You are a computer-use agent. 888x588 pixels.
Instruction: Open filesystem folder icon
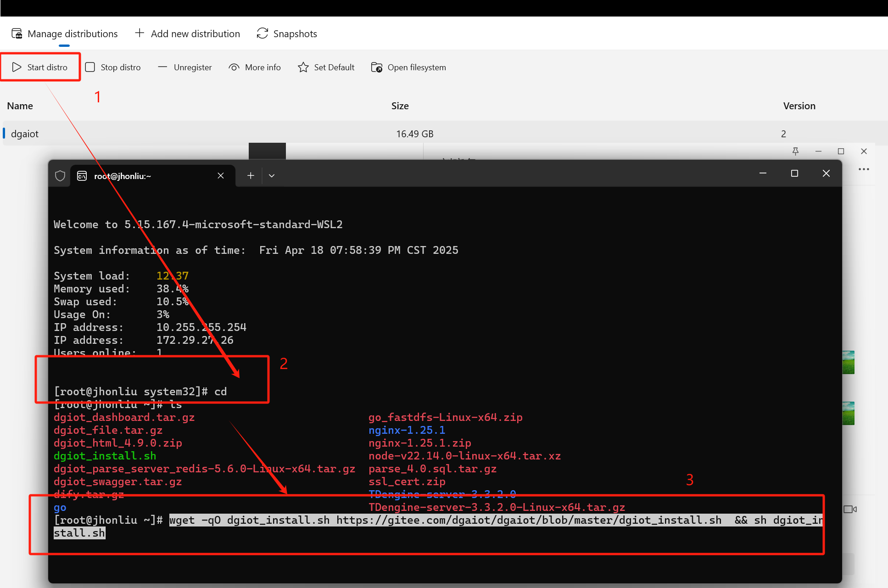376,67
